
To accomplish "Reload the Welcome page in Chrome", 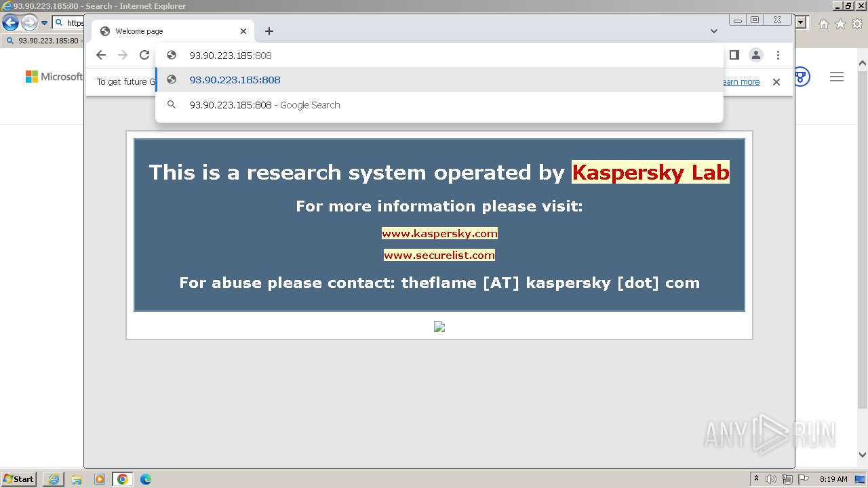I will click(x=144, y=56).
